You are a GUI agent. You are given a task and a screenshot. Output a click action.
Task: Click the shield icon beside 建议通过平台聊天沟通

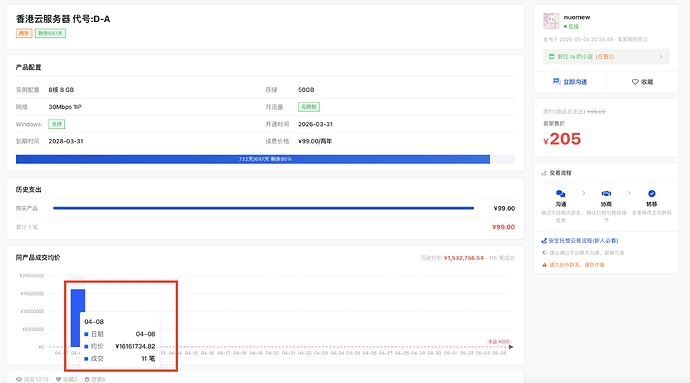point(545,253)
